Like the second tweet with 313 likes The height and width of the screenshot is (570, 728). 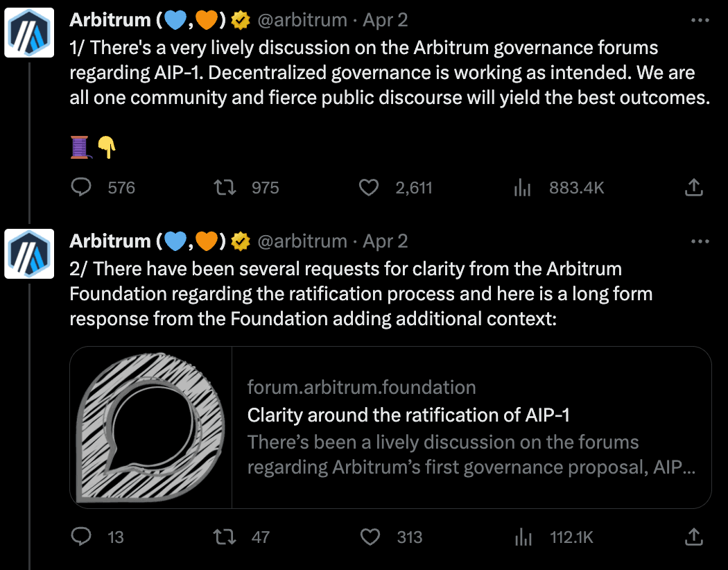(372, 537)
